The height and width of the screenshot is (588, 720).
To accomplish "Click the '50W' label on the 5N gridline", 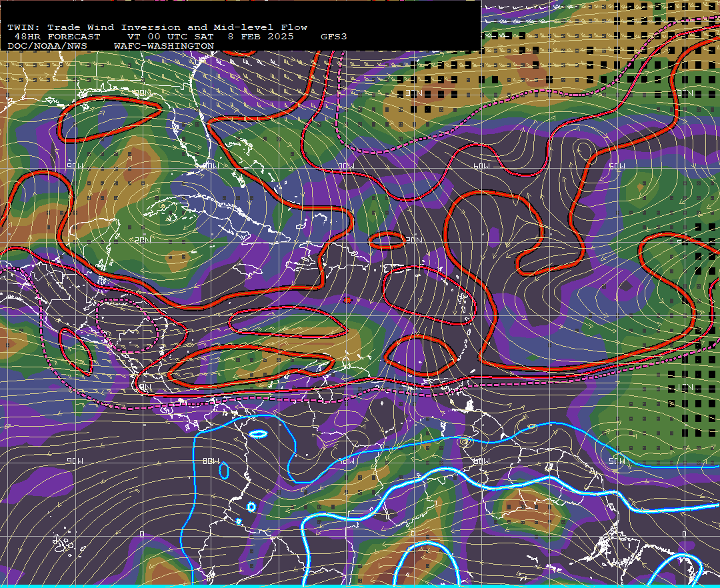I will 617,461.
